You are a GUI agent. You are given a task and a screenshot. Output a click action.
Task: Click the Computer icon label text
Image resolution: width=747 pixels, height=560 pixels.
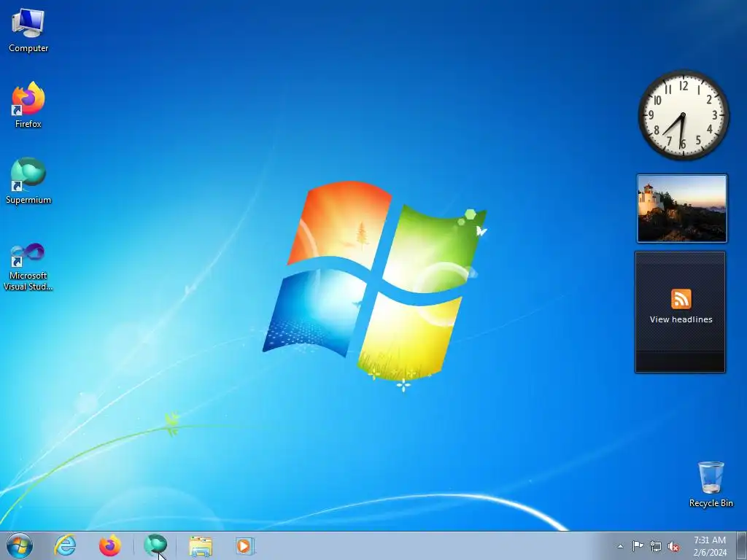point(28,48)
